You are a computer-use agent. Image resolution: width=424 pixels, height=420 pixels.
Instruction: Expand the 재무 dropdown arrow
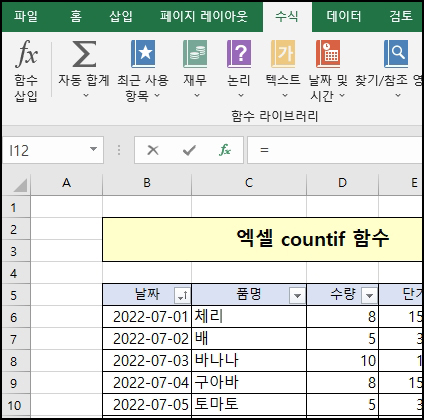pos(197,96)
